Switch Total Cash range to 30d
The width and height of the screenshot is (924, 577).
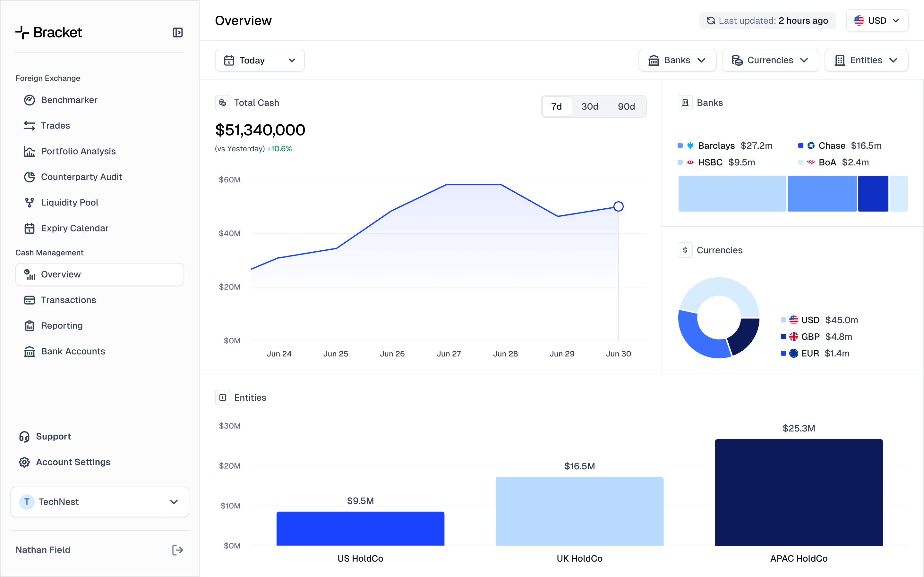coord(589,106)
